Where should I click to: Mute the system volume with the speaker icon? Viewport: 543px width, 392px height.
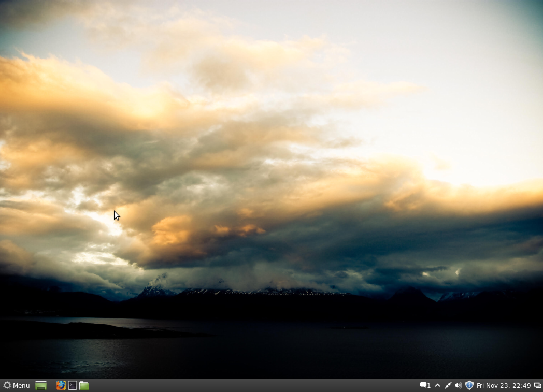point(458,385)
